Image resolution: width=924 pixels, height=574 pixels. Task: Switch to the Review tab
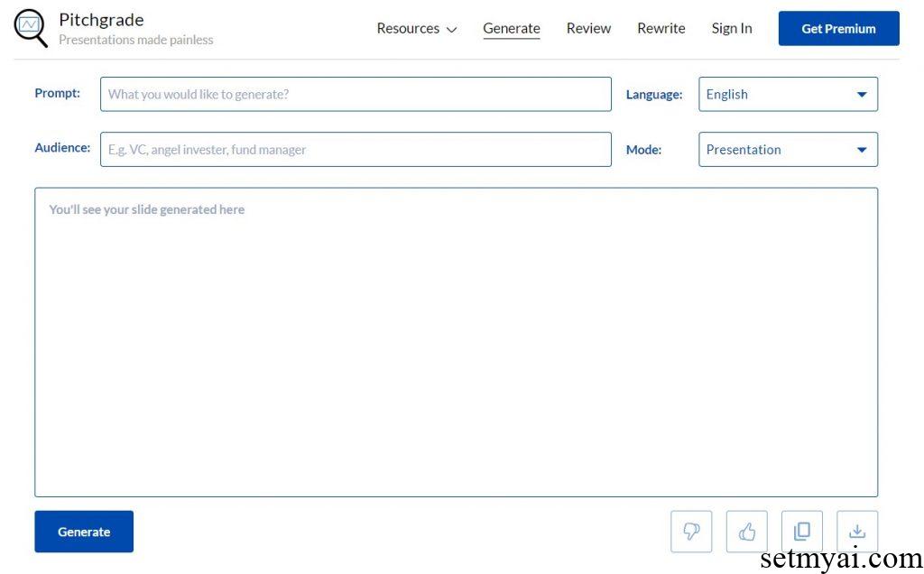[x=588, y=28]
